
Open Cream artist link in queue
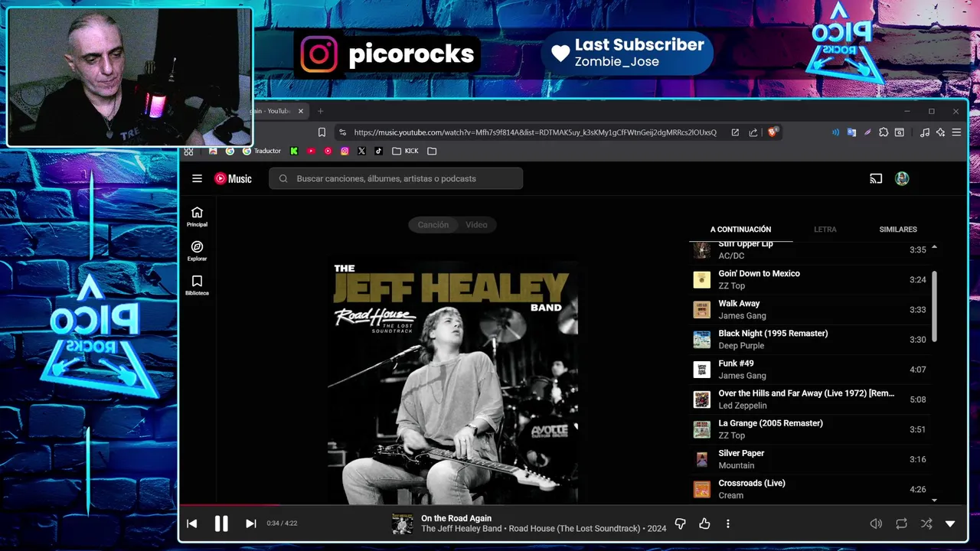730,495
